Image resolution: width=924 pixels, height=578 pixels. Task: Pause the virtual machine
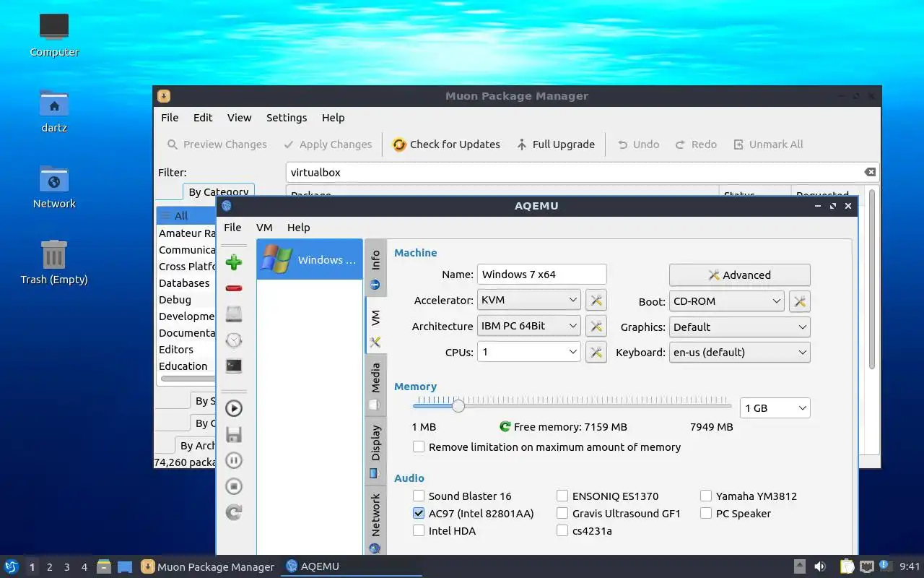point(233,460)
